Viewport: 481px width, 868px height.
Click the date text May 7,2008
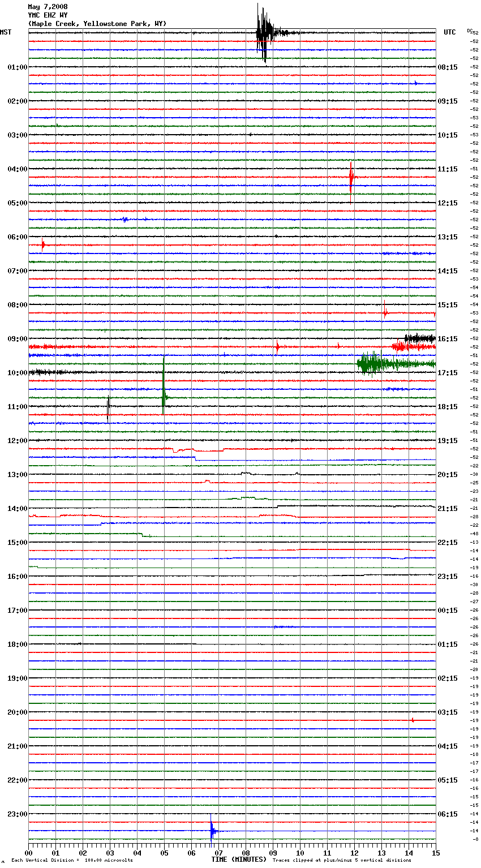coord(48,7)
